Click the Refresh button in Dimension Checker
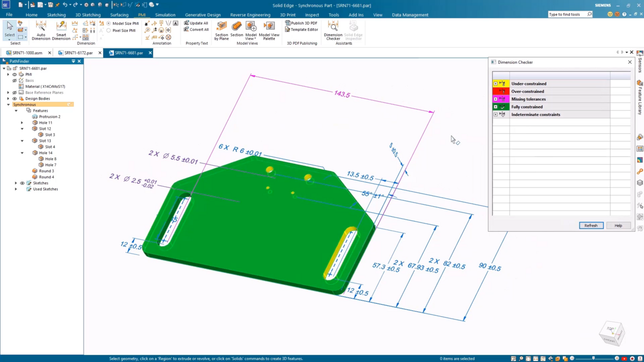Viewport: 644px width, 362px height. tap(591, 225)
